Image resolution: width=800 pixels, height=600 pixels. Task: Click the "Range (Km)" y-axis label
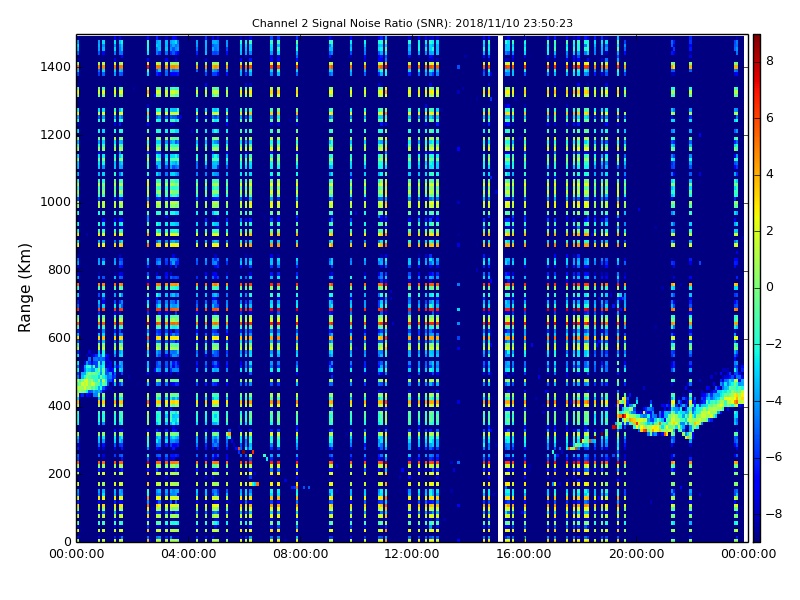coord(24,288)
